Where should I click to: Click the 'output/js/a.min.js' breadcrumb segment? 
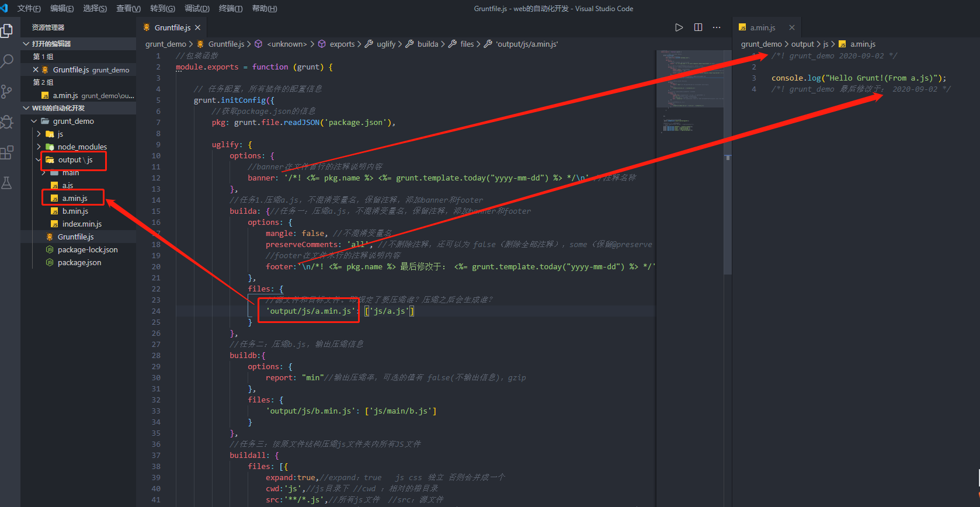coord(527,44)
